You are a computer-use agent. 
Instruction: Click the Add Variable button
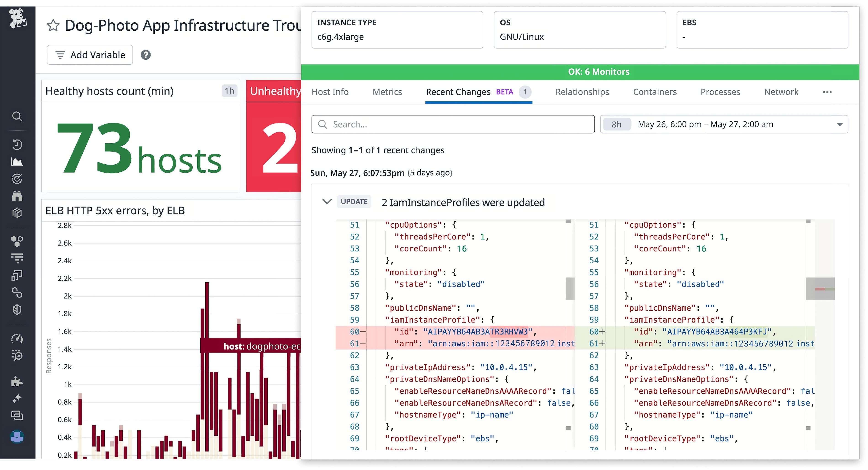[x=90, y=55]
